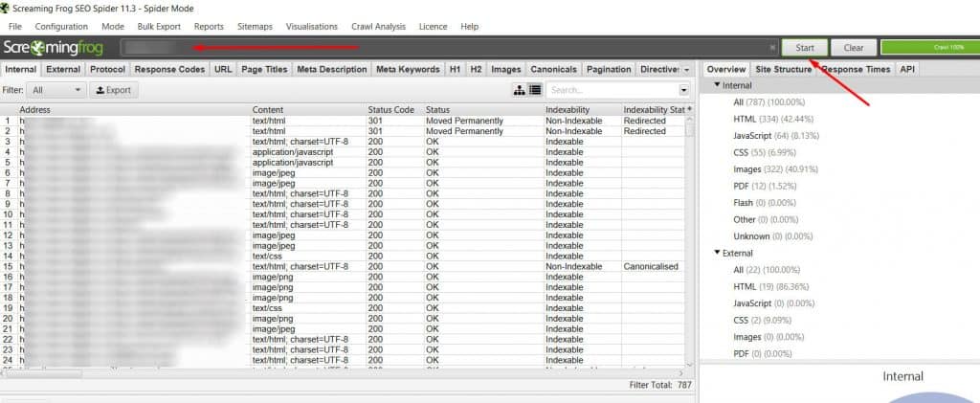Open the File menu
This screenshot has width=980, height=403.
(x=15, y=26)
